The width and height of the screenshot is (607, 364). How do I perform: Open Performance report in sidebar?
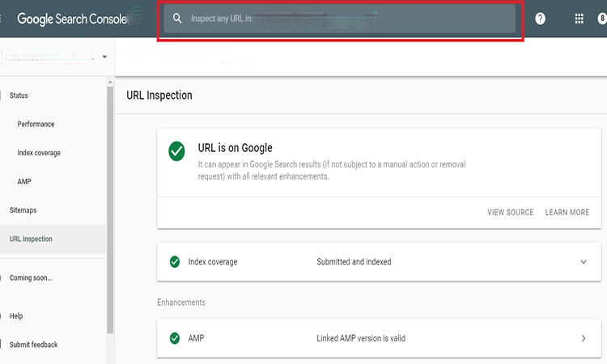point(36,125)
